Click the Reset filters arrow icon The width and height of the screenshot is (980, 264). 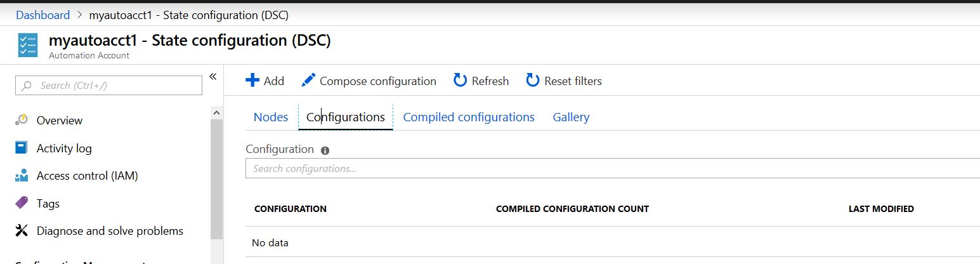pyautogui.click(x=533, y=81)
